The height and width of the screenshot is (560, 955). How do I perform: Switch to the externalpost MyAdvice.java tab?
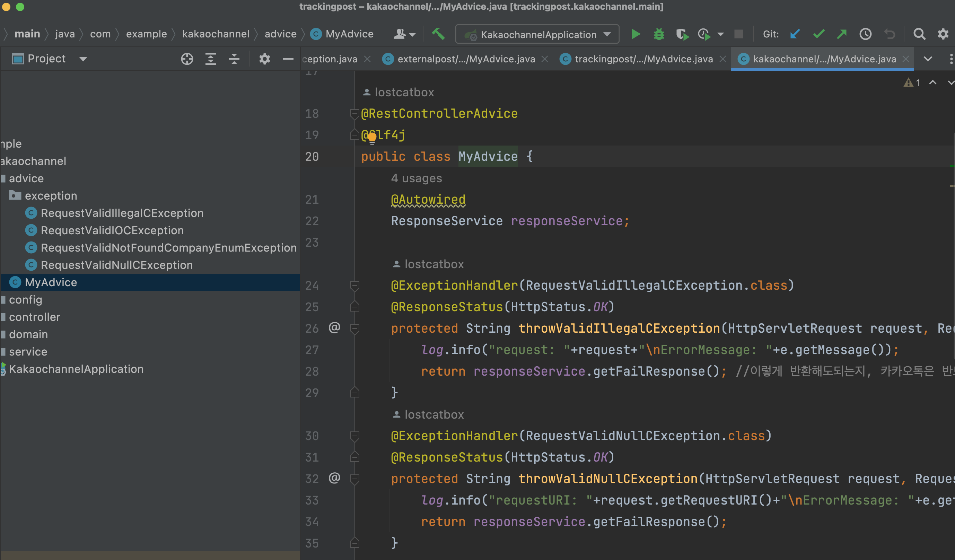coord(466,59)
